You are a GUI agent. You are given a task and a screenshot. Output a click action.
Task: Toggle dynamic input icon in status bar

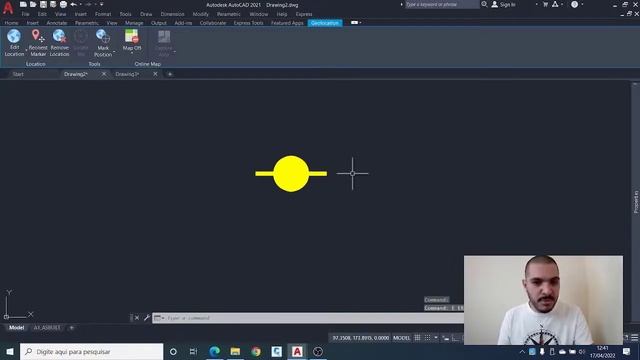(x=446, y=338)
